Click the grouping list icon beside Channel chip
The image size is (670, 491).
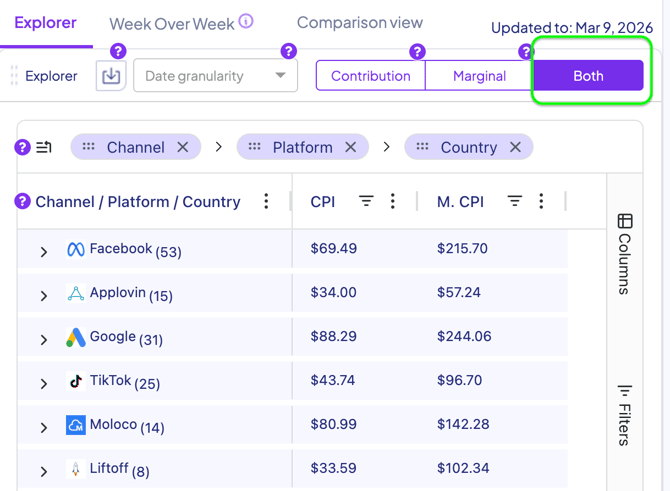[44, 147]
